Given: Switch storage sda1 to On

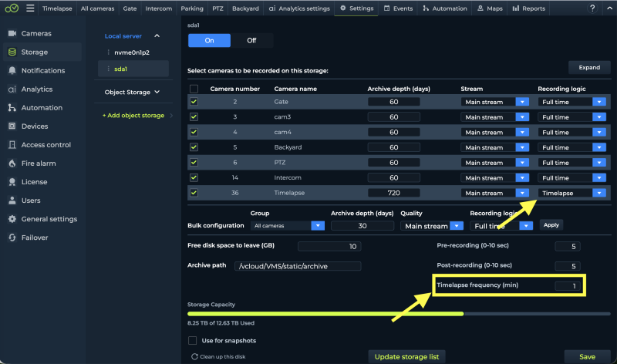Looking at the screenshot, I should point(209,41).
